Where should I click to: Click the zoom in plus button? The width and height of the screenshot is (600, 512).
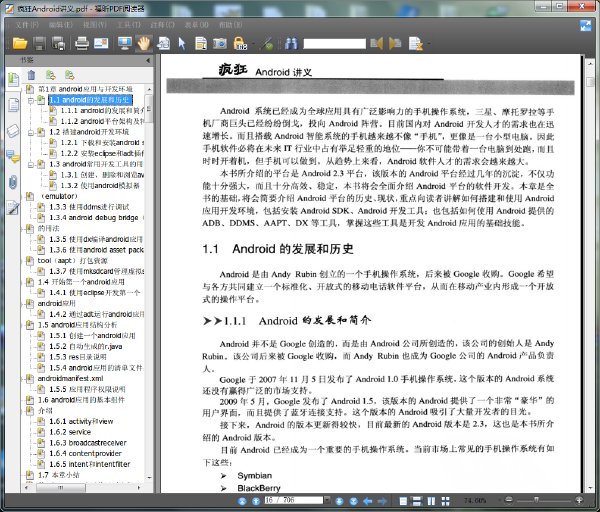579,500
